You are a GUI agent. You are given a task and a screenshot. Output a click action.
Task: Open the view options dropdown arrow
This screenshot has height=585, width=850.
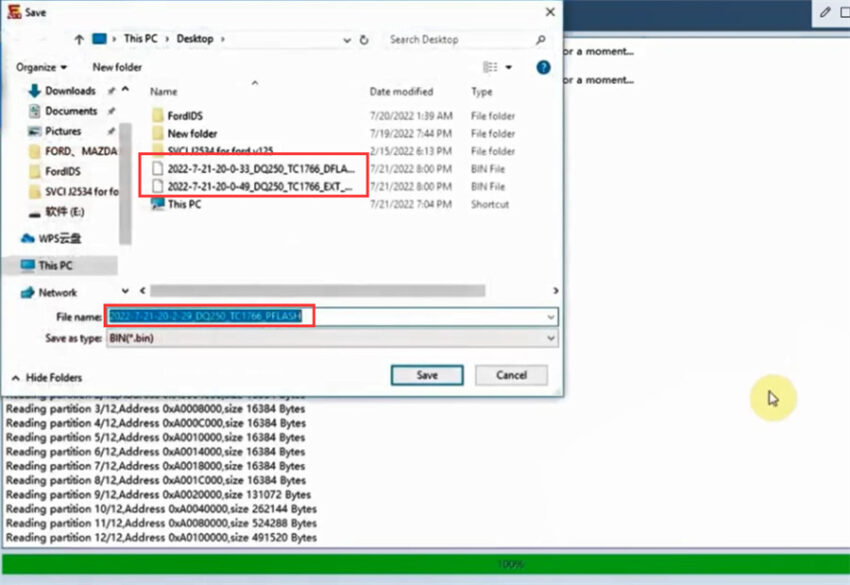coord(508,67)
